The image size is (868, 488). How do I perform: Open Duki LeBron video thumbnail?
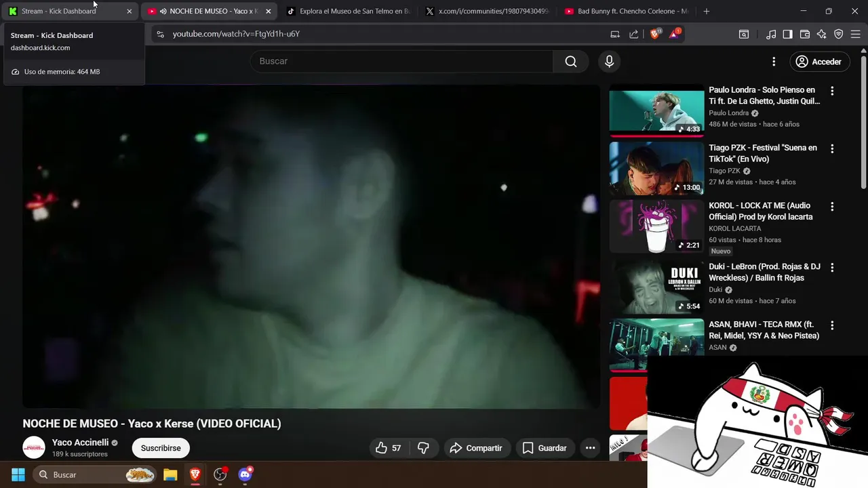click(x=656, y=287)
